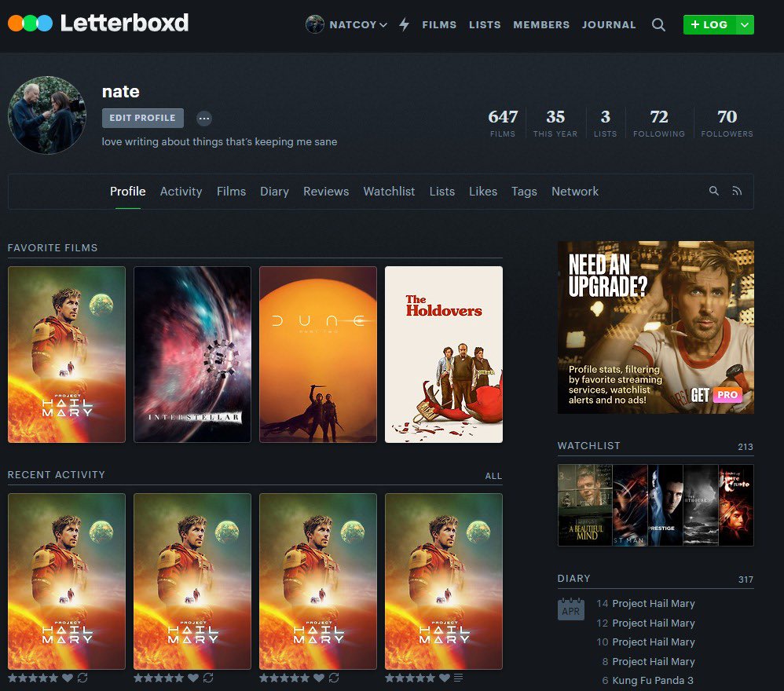This screenshot has height=691, width=784.
Task: Open the 70 Followers statistic
Action: coord(727,123)
